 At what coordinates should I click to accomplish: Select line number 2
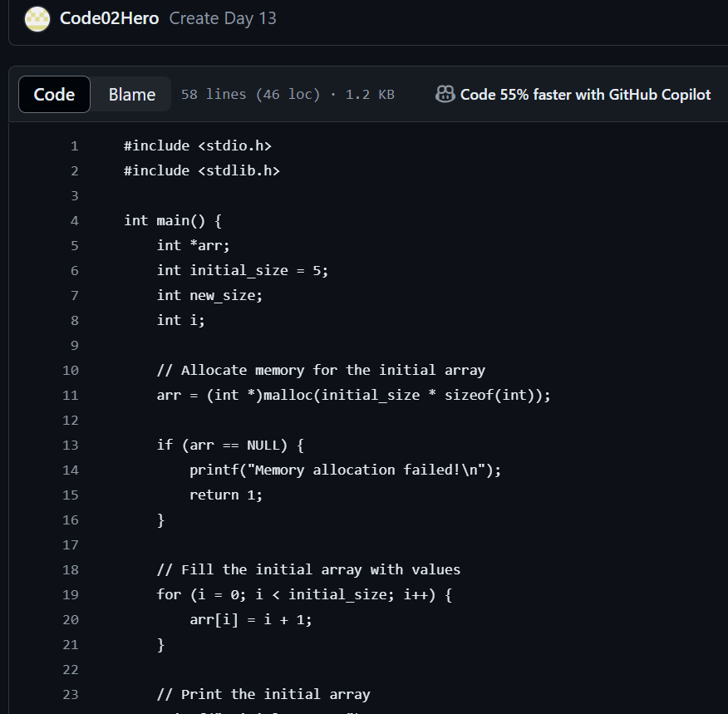tap(74, 171)
